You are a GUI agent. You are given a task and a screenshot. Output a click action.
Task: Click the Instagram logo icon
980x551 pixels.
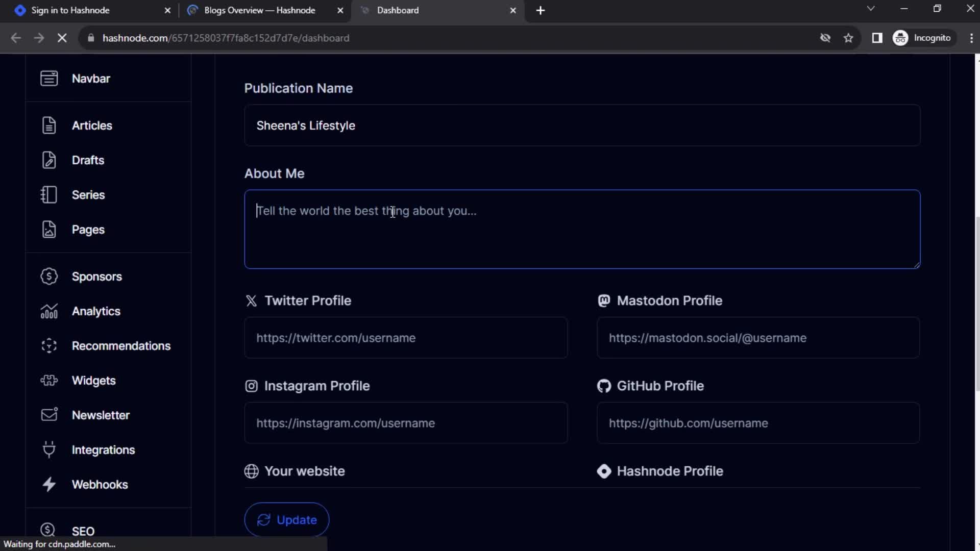[x=251, y=386]
